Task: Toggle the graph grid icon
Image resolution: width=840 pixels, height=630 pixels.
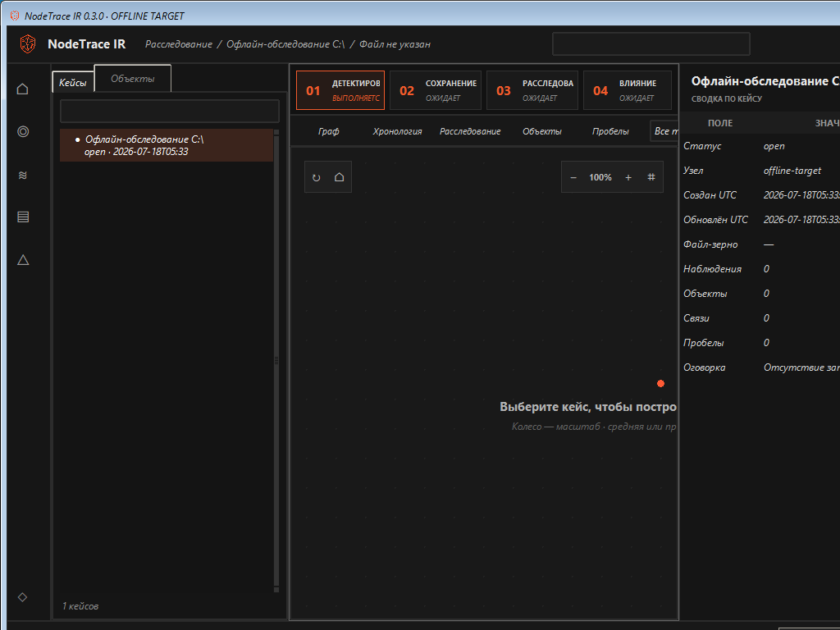Action: tap(651, 177)
